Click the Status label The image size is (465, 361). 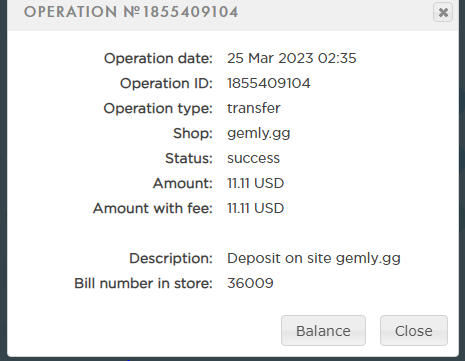click(x=189, y=158)
